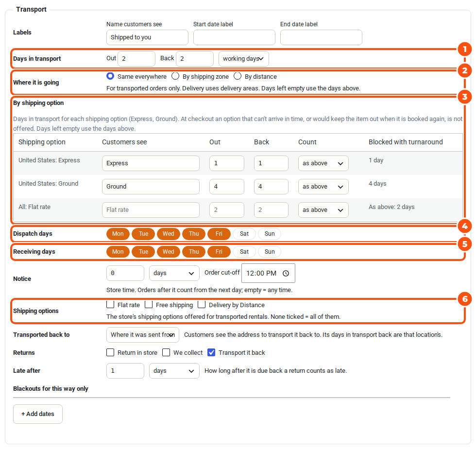Toggle Tue in Dispatch days
The image size is (476, 452).
coord(143,234)
